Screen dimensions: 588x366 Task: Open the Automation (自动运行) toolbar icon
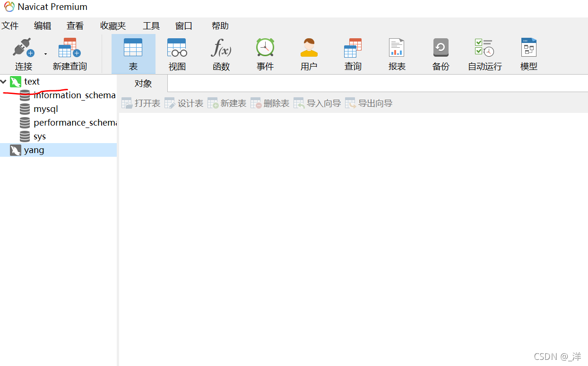(x=484, y=48)
